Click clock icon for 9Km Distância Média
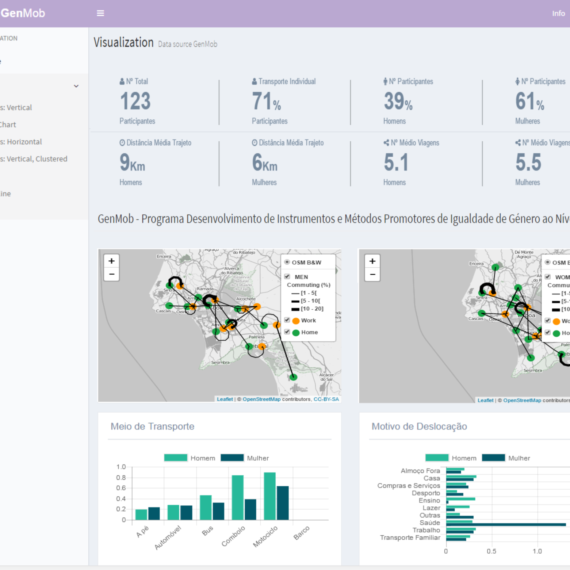 pos(122,143)
